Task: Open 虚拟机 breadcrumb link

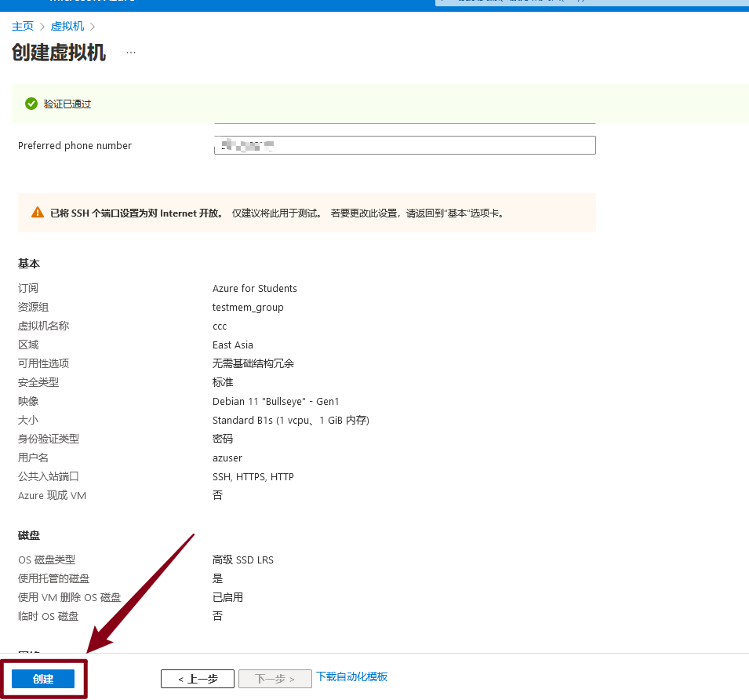Action: tap(67, 26)
